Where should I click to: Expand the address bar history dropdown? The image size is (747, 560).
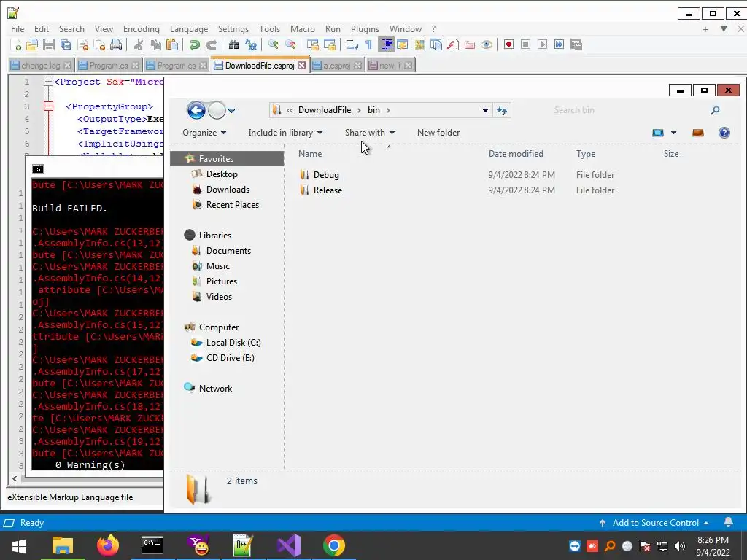coord(485,111)
